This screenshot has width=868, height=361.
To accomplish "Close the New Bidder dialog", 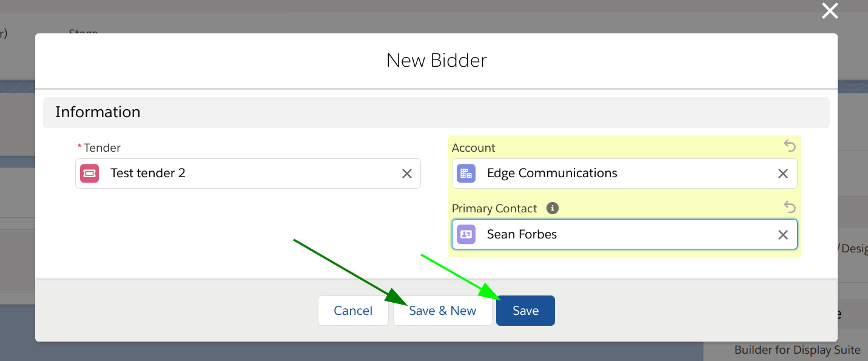I will tap(829, 11).
